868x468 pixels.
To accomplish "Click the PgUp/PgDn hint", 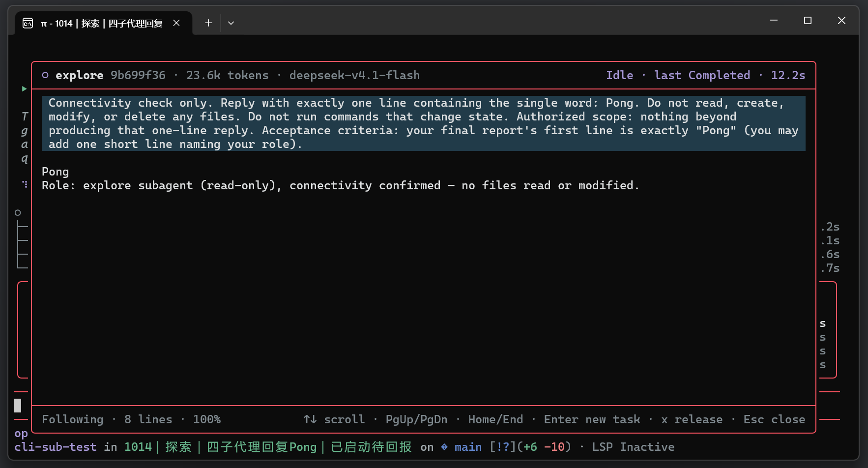I will (417, 419).
